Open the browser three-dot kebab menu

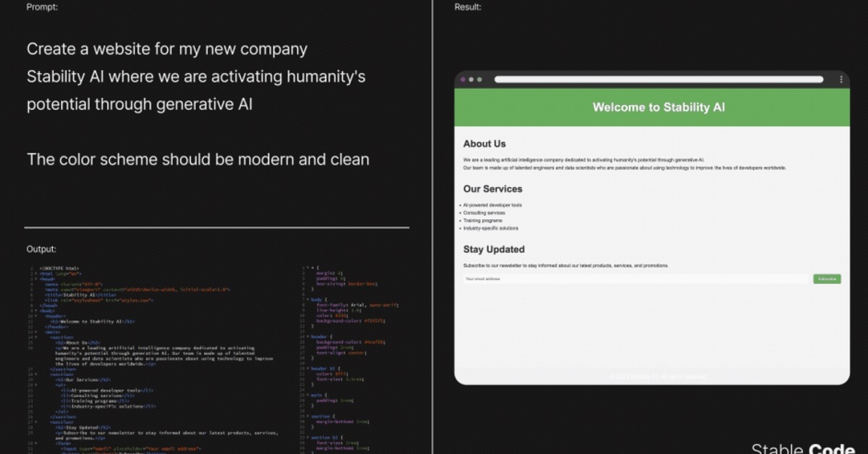tap(841, 80)
